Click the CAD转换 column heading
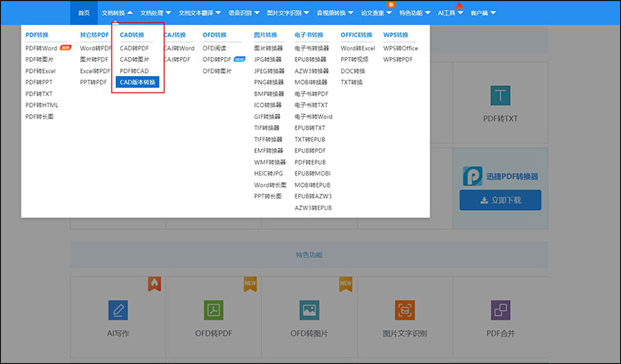Image resolution: width=621 pixels, height=364 pixels. [x=132, y=35]
